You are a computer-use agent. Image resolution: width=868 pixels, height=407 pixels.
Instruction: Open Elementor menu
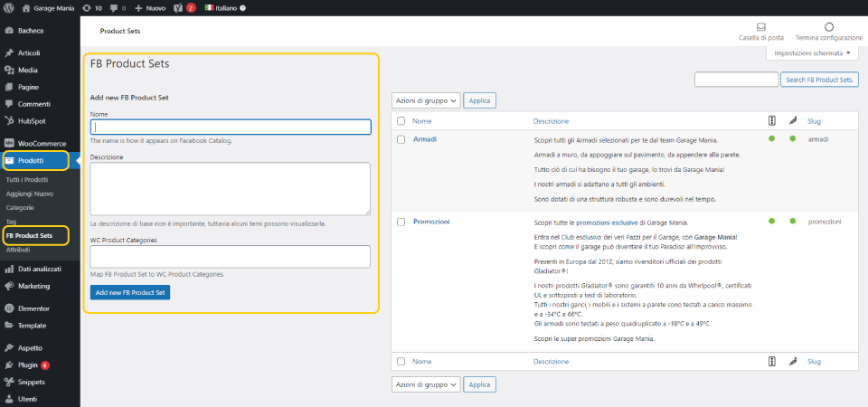point(33,308)
